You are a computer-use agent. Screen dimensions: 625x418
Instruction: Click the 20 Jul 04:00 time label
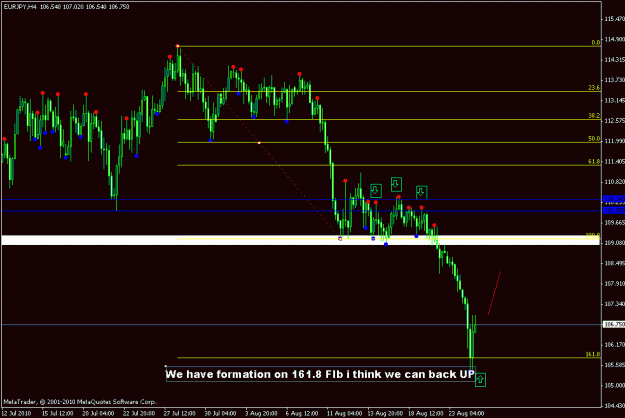[98, 413]
